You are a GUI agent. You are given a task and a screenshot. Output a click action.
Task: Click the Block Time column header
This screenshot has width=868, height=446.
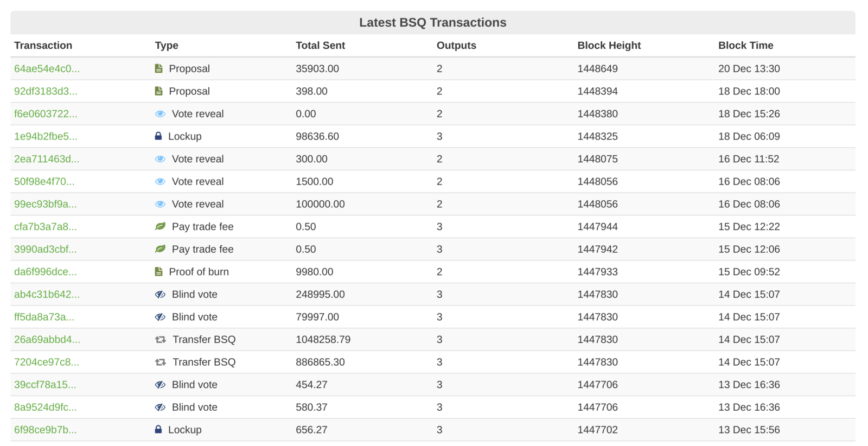tap(745, 46)
